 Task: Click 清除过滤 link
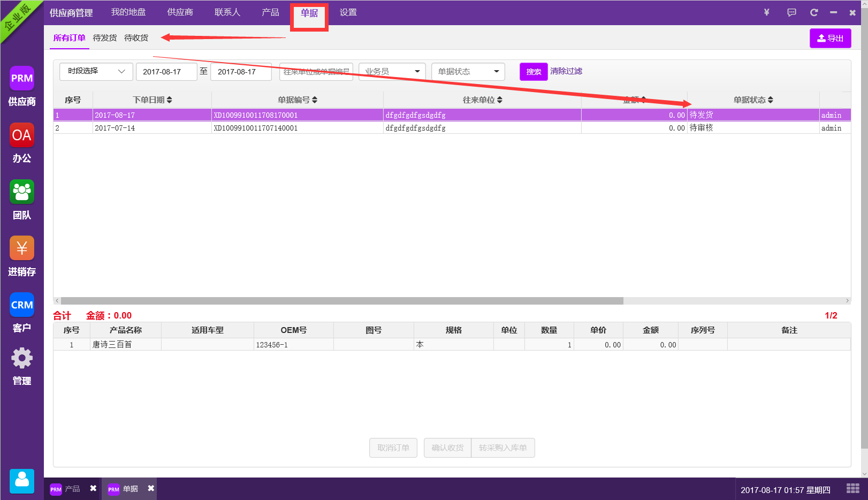point(566,71)
